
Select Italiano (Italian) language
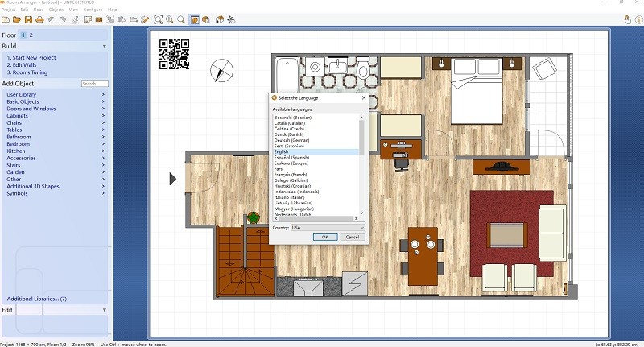[x=289, y=197]
